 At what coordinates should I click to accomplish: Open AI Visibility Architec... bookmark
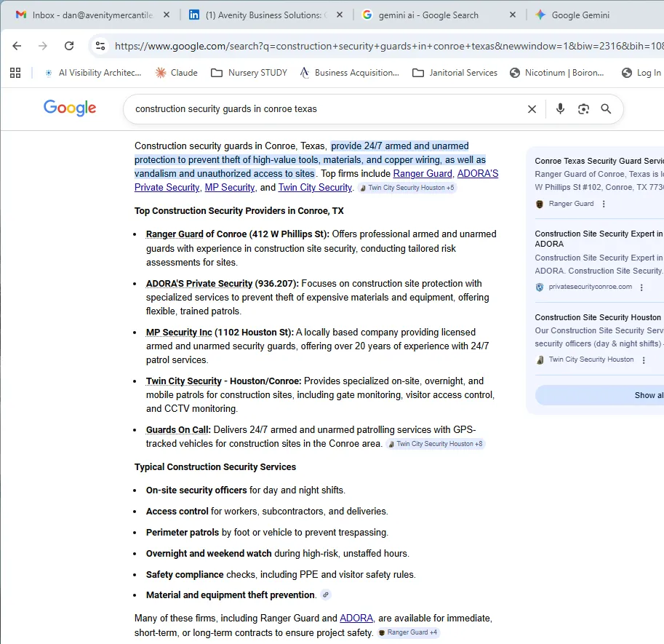coord(93,73)
